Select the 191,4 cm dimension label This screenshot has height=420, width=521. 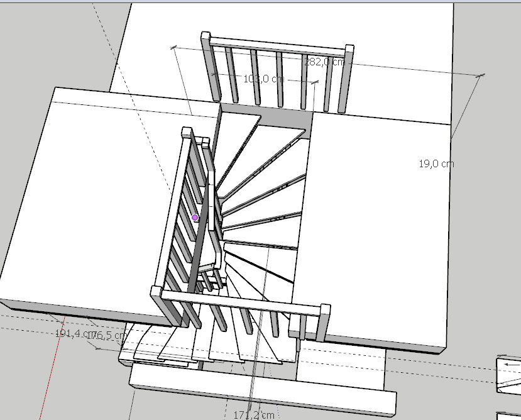(74, 334)
